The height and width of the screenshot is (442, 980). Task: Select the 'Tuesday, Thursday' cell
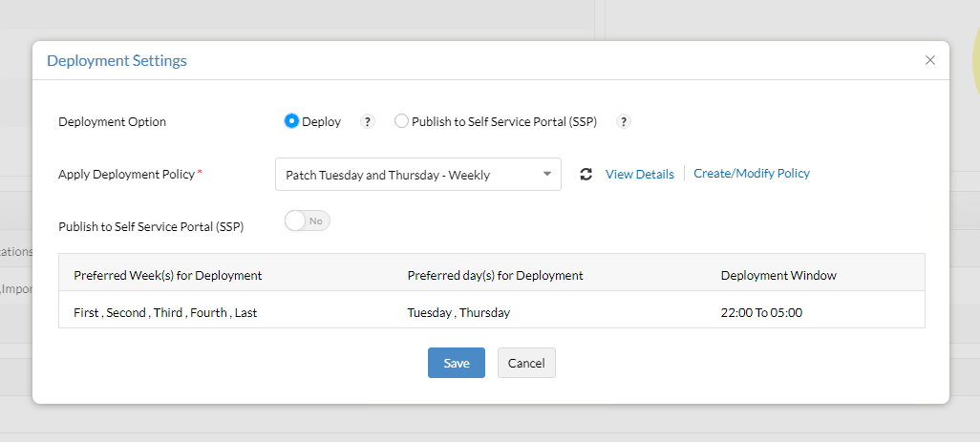click(458, 312)
